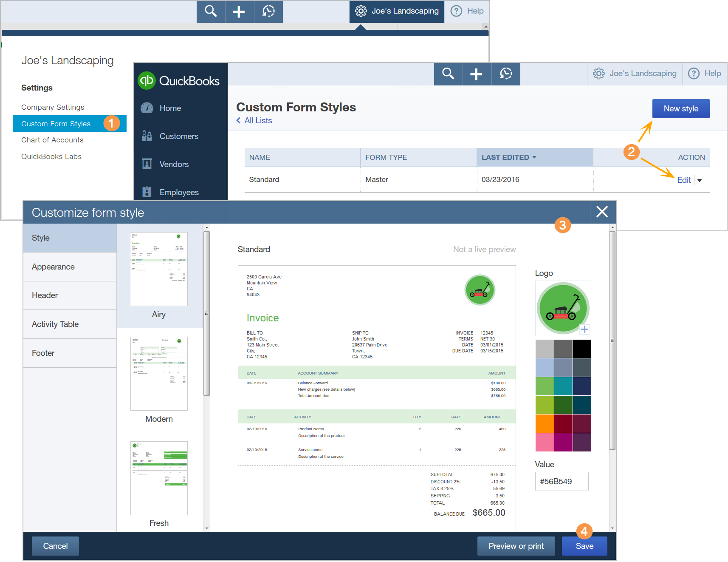This screenshot has width=728, height=562.
Task: Select Company Settings in the settings menu
Action: pyautogui.click(x=53, y=107)
